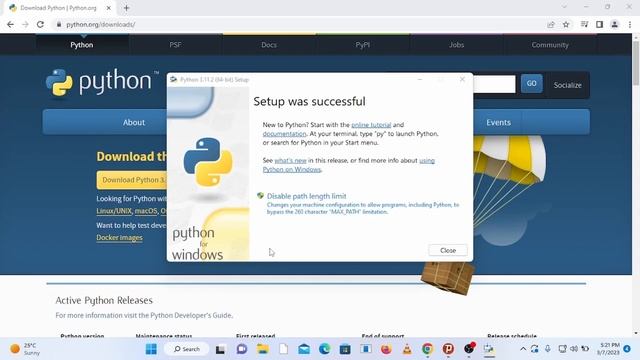The image size is (640, 360).
Task: Open the Linux/UNIX download link
Action: [114, 211]
